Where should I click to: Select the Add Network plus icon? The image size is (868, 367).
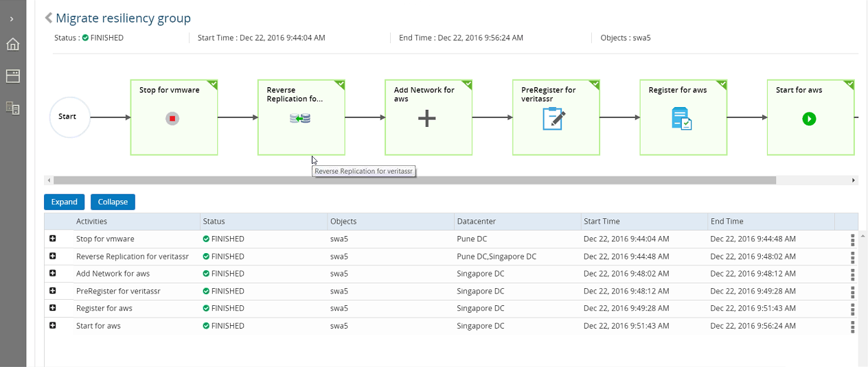(427, 119)
